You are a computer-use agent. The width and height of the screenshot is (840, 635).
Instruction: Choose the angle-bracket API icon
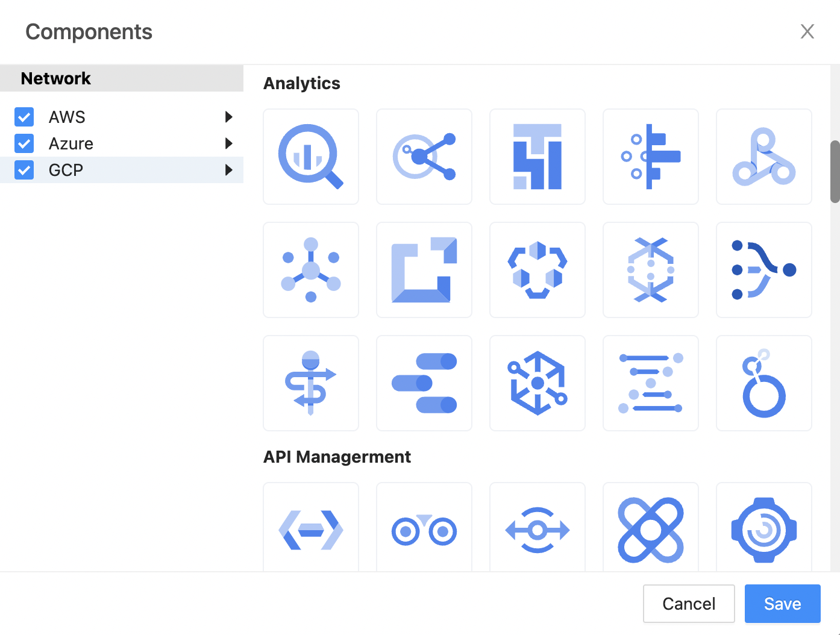click(x=311, y=530)
